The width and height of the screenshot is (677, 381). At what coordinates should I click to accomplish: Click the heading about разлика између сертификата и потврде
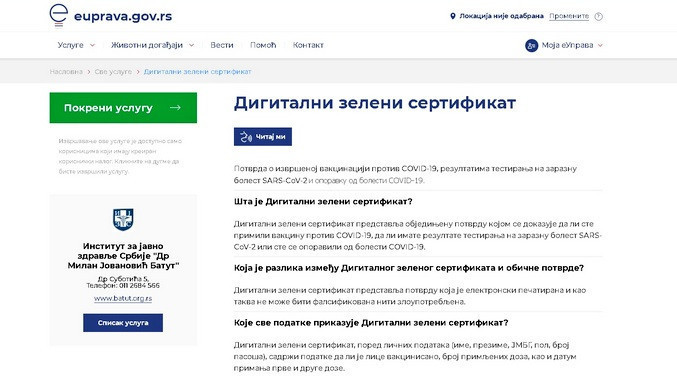[x=408, y=268]
